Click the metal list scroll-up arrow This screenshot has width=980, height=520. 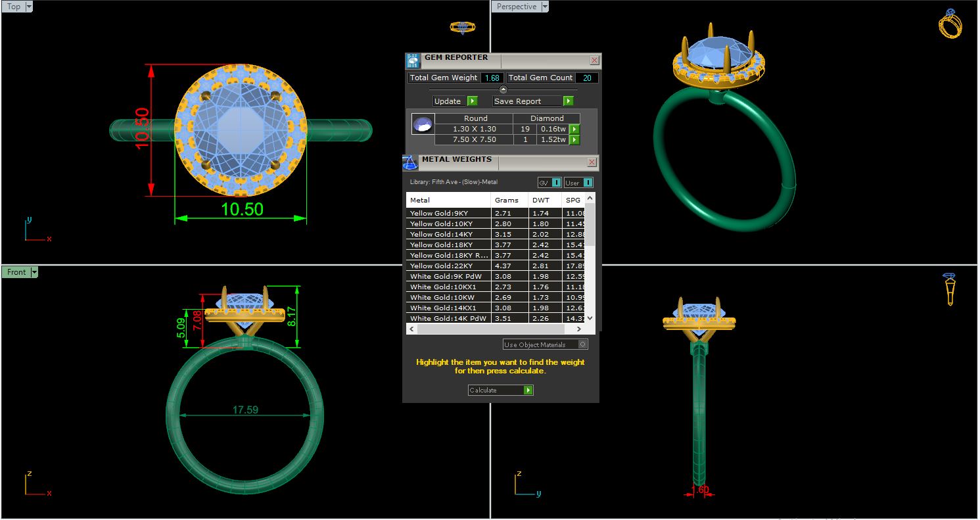coord(590,198)
